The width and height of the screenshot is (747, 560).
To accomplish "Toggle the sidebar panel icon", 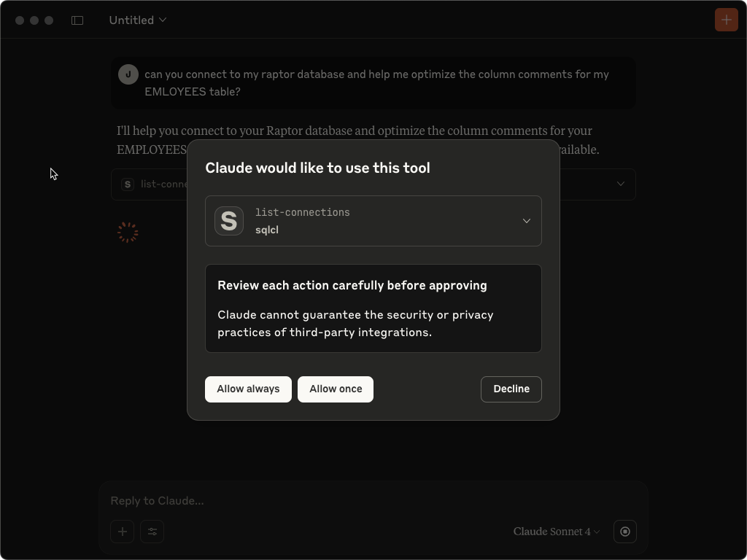I will pos(77,20).
